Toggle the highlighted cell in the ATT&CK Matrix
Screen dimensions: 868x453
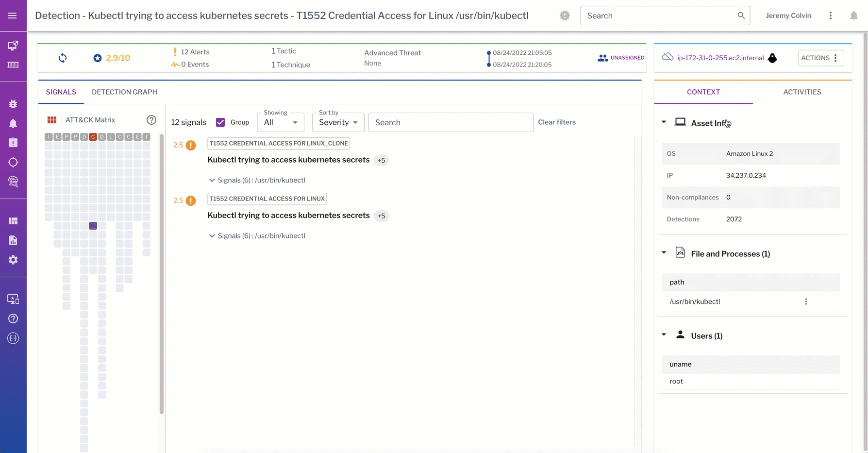pos(93,225)
